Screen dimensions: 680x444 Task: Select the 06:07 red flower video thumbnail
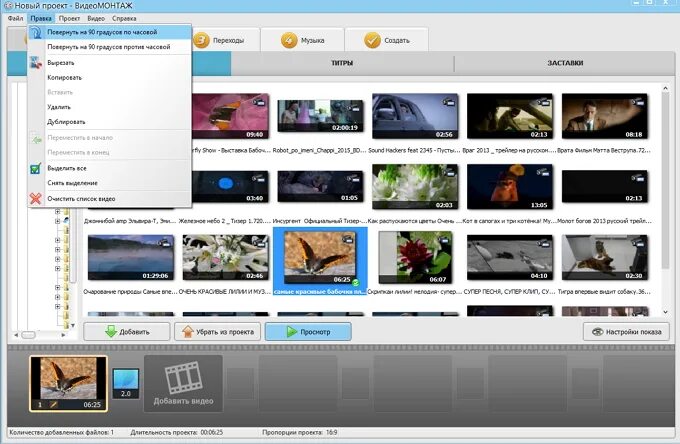[x=415, y=258]
